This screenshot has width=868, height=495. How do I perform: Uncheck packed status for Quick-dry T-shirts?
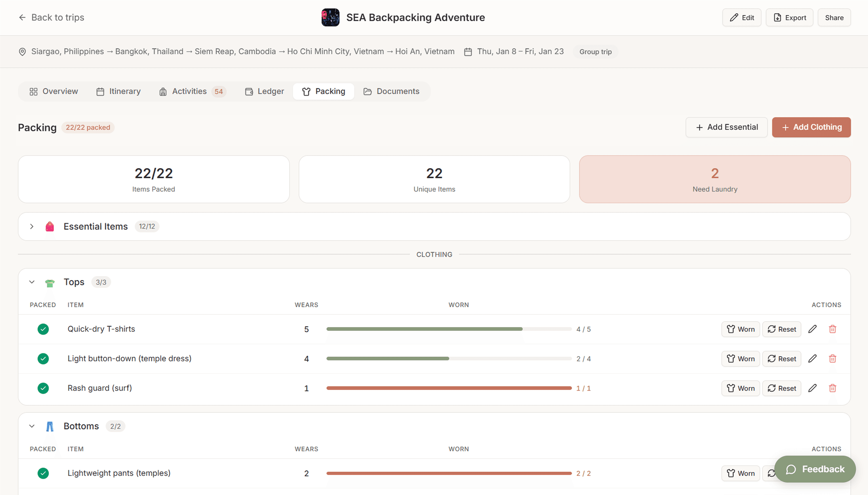pyautogui.click(x=43, y=329)
